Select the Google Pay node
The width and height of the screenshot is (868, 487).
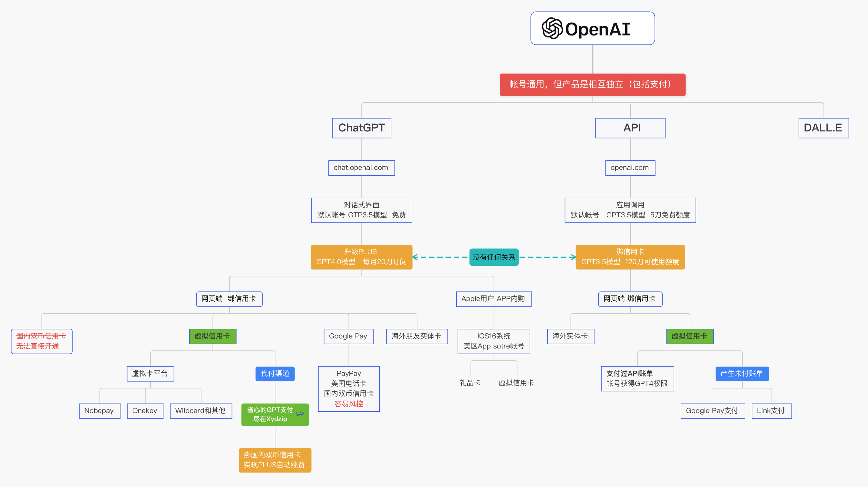348,336
